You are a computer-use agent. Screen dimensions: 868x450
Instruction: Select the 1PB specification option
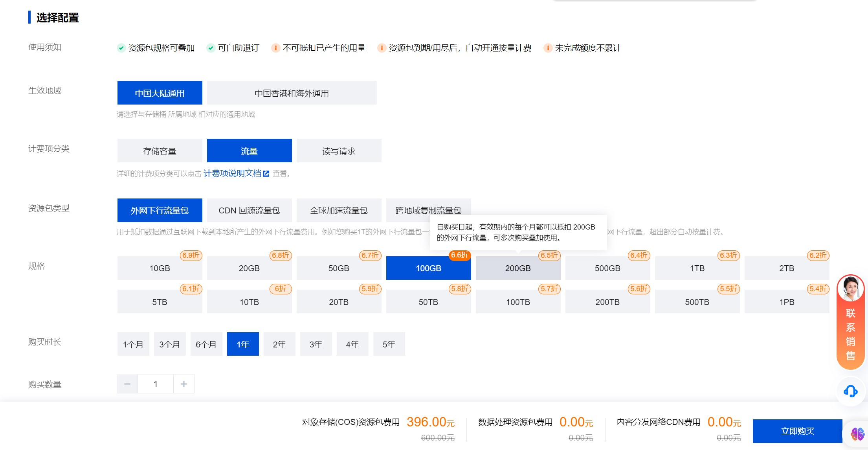787,302
